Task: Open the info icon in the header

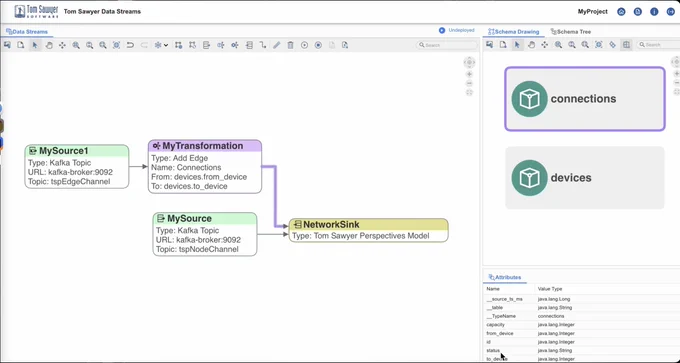Action: tap(654, 12)
